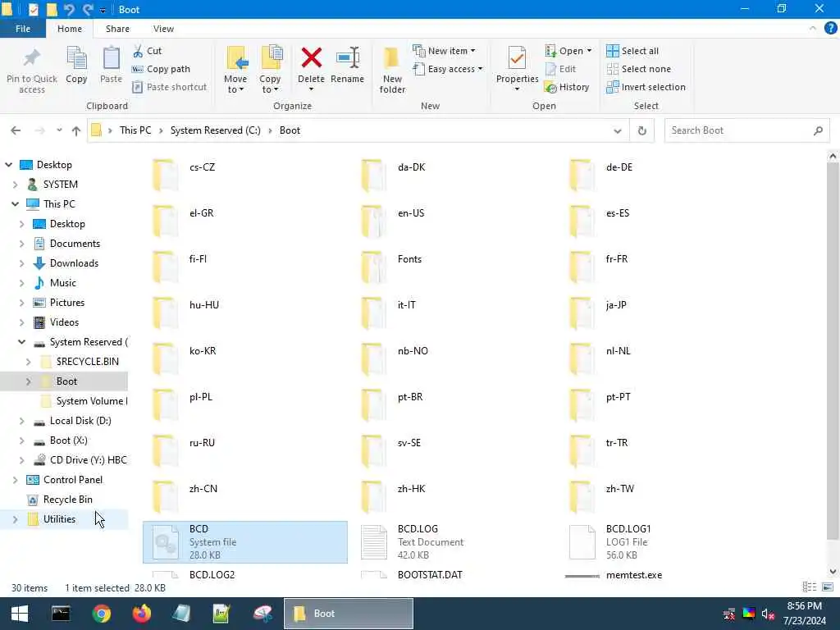Collapse the Desktop tree node

[8, 165]
